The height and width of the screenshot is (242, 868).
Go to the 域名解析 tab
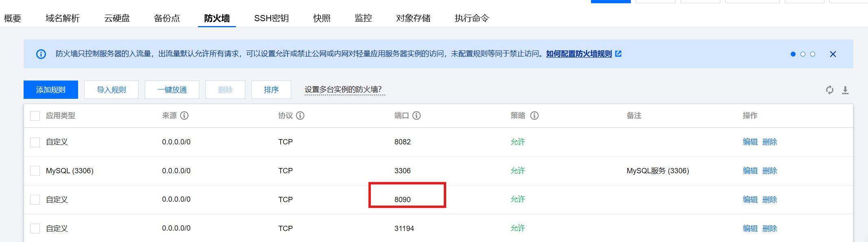pyautogui.click(x=63, y=18)
